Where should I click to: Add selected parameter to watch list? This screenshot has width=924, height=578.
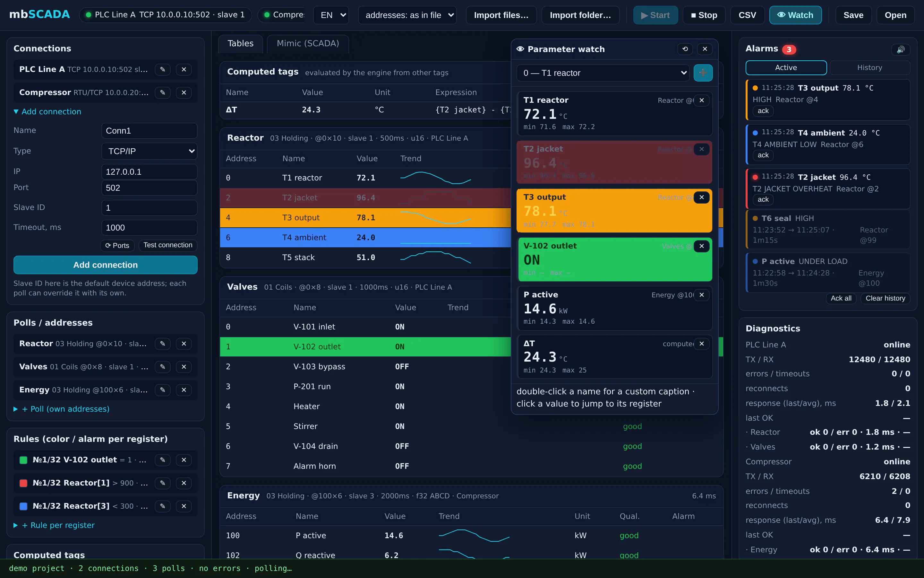click(703, 73)
